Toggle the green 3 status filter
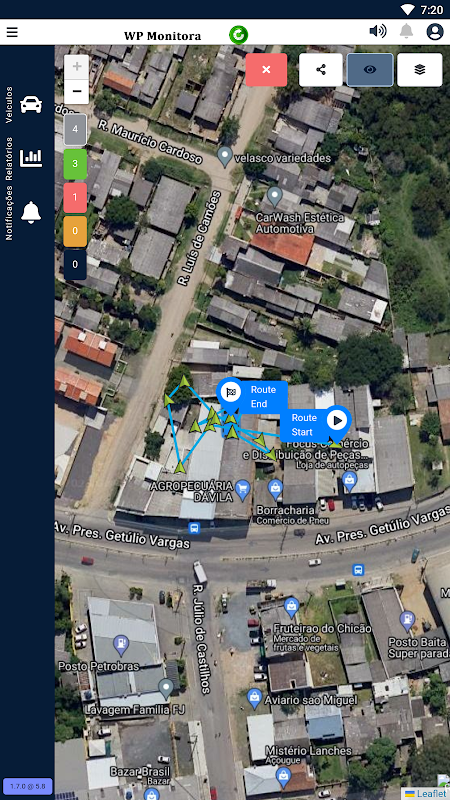Image resolution: width=450 pixels, height=800 pixels. [x=75, y=164]
